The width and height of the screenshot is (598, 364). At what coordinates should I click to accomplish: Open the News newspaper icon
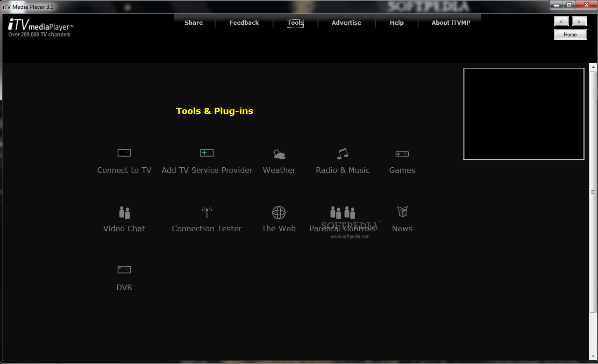point(402,212)
